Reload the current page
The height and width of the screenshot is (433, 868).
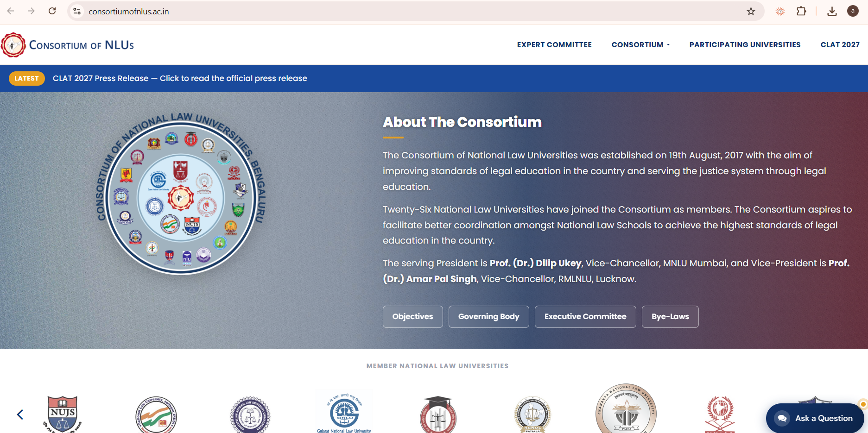[52, 11]
